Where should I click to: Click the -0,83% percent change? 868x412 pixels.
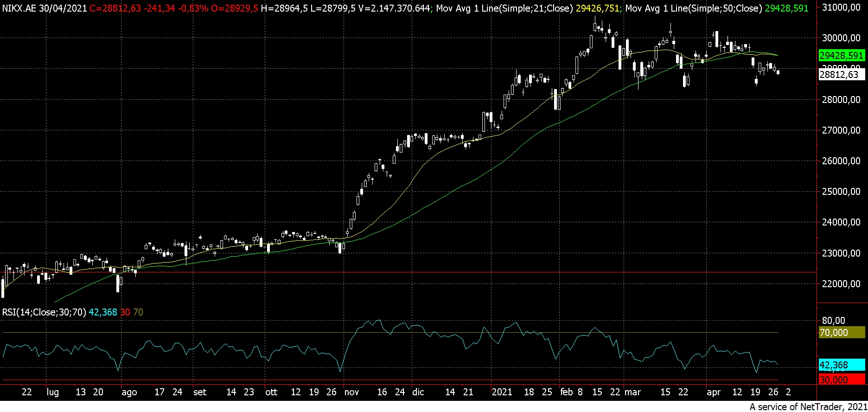tap(192, 9)
